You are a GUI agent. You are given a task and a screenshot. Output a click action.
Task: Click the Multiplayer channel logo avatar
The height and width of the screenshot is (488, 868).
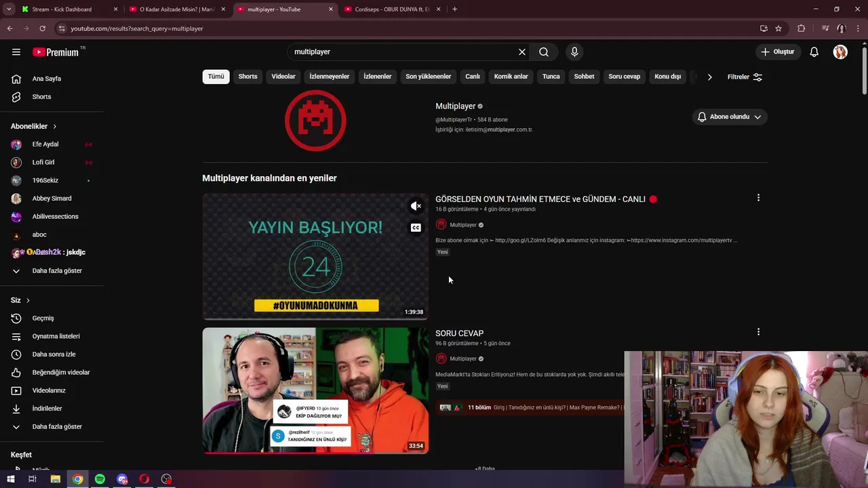315,121
